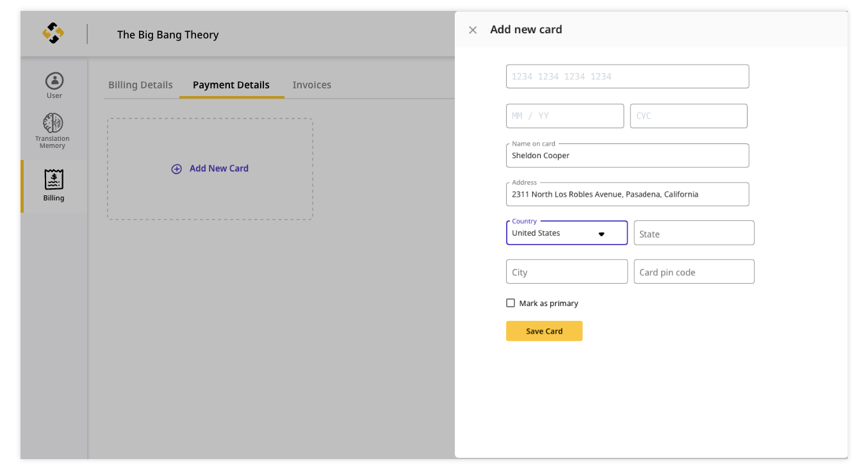The height and width of the screenshot is (470, 868).
Task: Switch to Payment Details tab
Action: [231, 85]
